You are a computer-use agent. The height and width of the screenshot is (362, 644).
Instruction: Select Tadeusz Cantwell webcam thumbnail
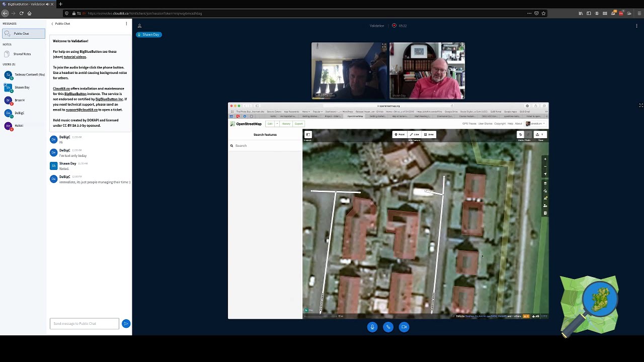(350, 70)
